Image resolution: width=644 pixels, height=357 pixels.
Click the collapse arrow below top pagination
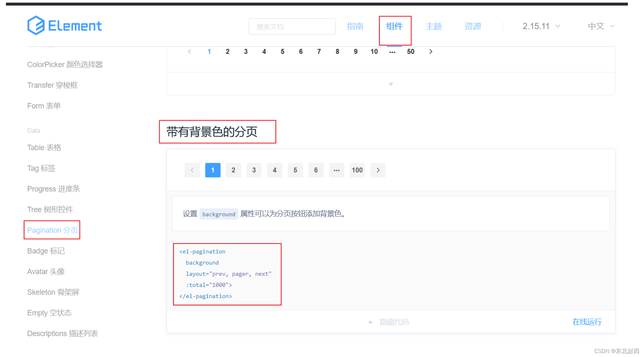[390, 84]
